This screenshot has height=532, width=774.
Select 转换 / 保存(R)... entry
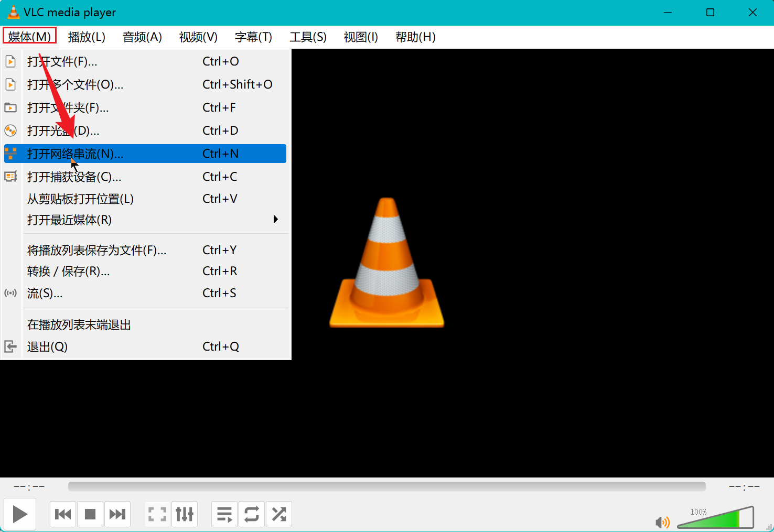coord(145,271)
